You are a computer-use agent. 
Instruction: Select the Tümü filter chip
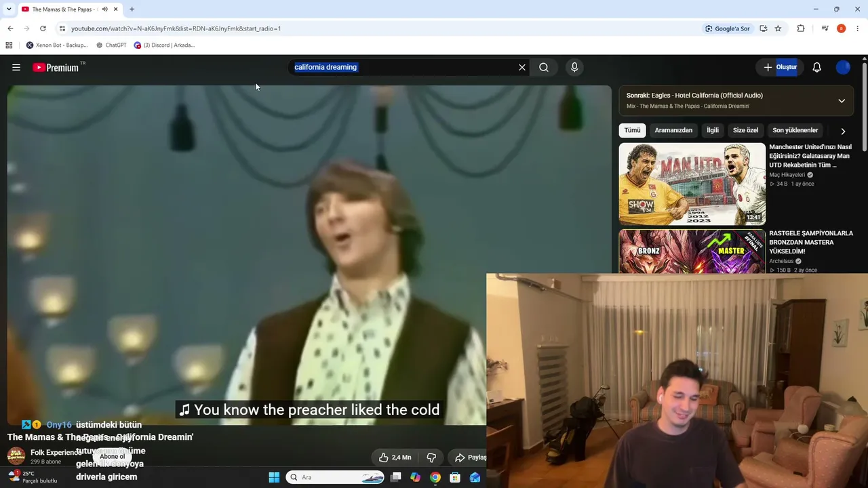(x=632, y=130)
